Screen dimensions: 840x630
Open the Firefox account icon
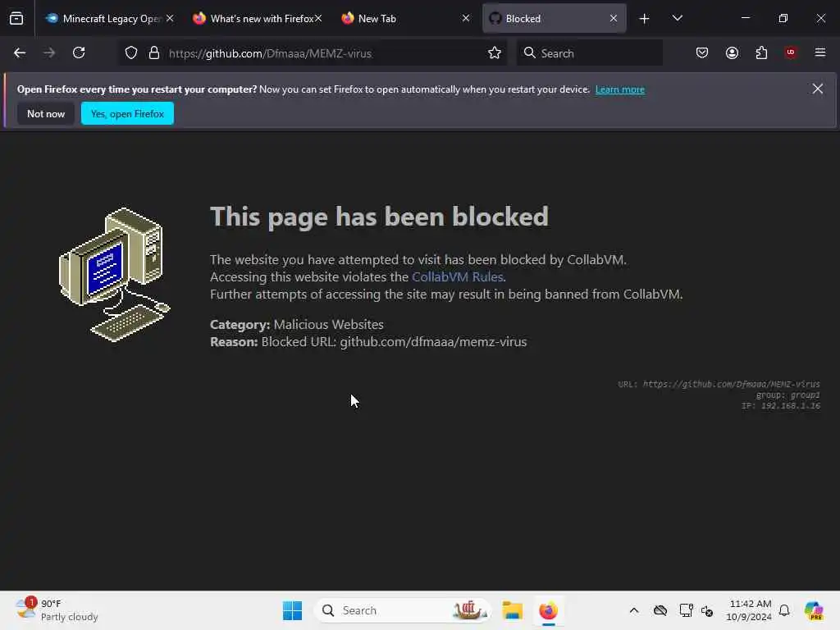click(732, 53)
